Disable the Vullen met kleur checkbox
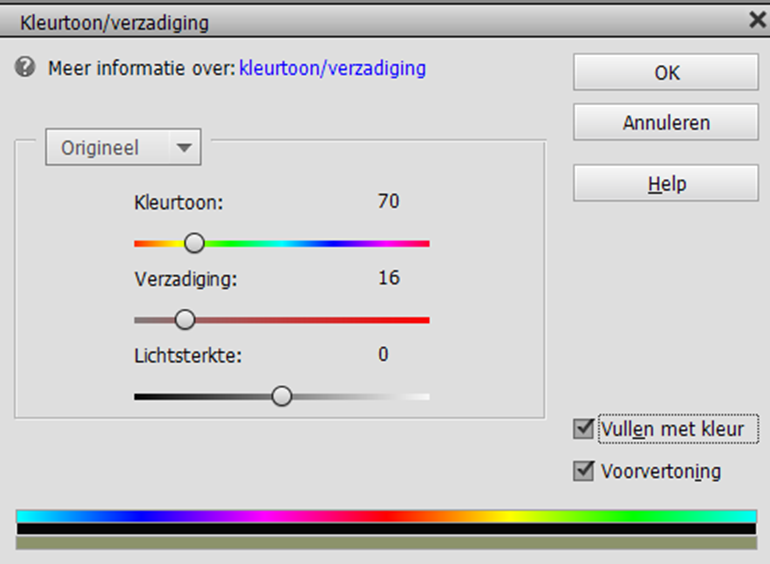Image resolution: width=770 pixels, height=564 pixels. tap(584, 429)
